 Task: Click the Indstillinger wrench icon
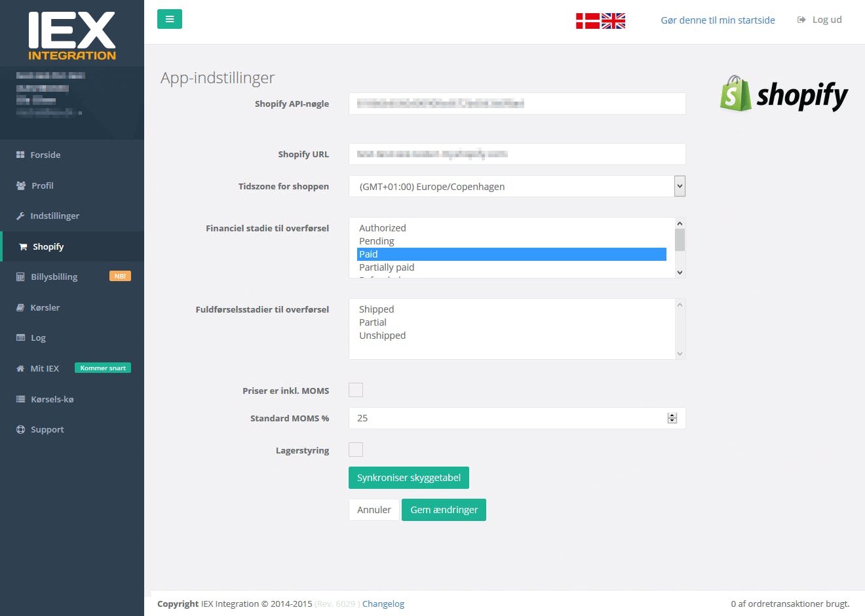pyautogui.click(x=20, y=216)
